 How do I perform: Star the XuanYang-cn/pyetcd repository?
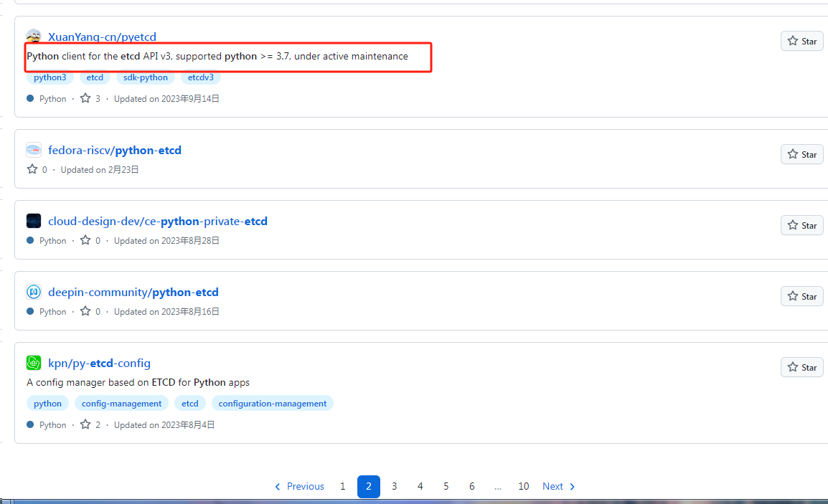(801, 41)
